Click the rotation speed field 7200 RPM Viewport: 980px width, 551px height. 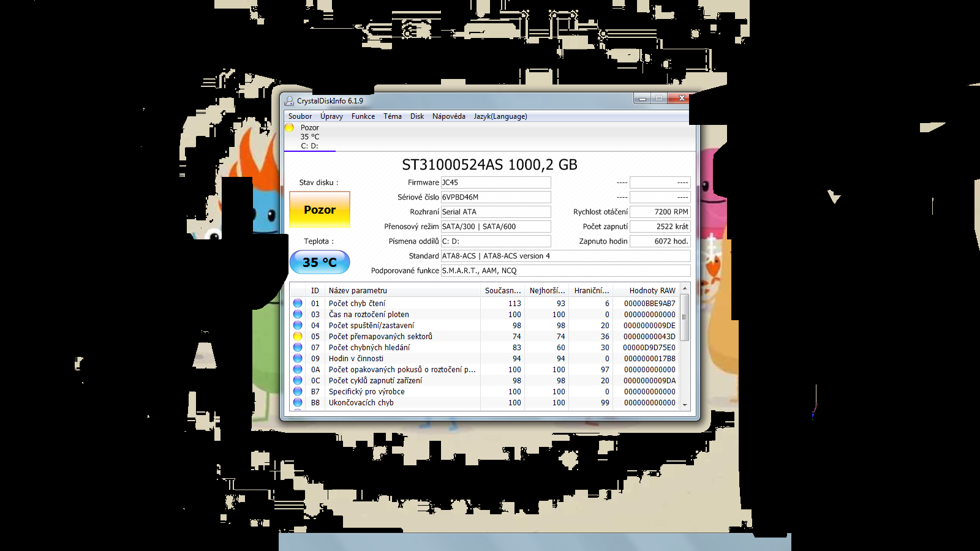[660, 212]
